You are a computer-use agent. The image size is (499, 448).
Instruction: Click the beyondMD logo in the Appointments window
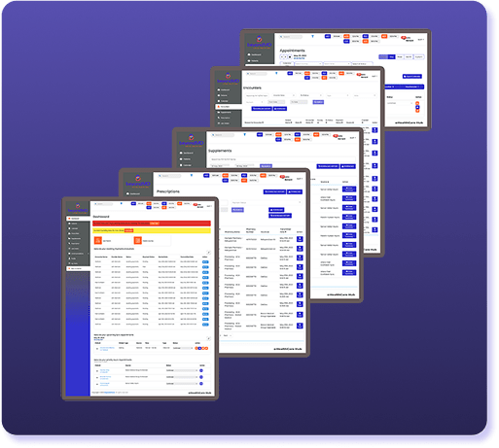[259, 43]
